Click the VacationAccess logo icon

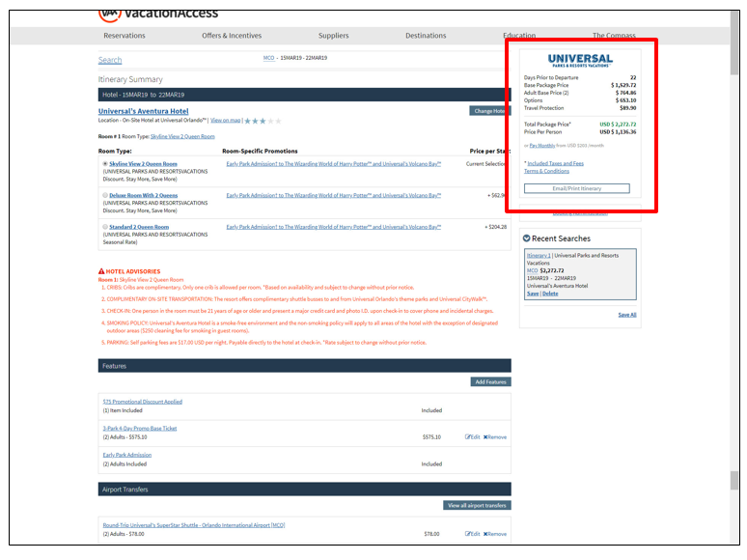tap(110, 15)
